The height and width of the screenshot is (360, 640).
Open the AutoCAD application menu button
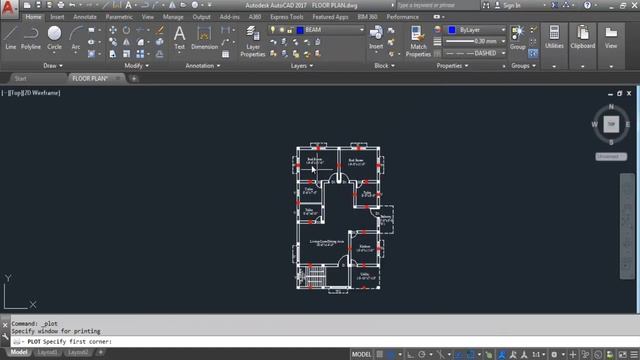tap(9, 8)
